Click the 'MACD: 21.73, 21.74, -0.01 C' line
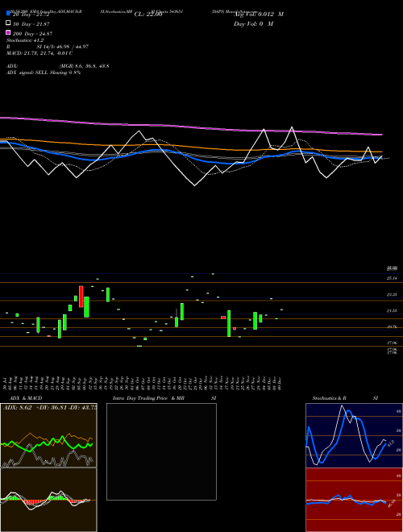The image size is (403, 532). [39, 53]
